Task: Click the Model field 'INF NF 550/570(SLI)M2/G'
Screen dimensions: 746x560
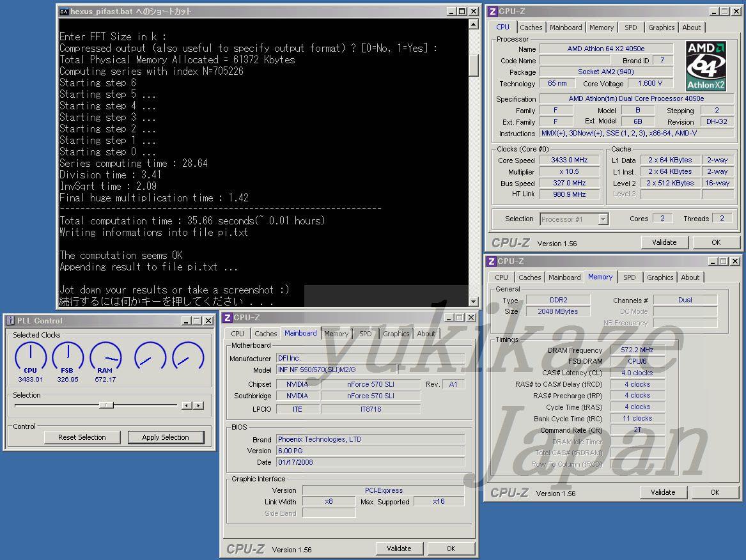Action: coord(337,369)
